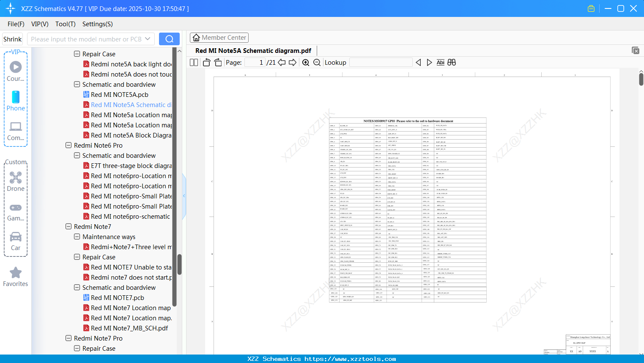Open the Favorites star
This screenshot has width=644, height=363.
click(x=16, y=277)
